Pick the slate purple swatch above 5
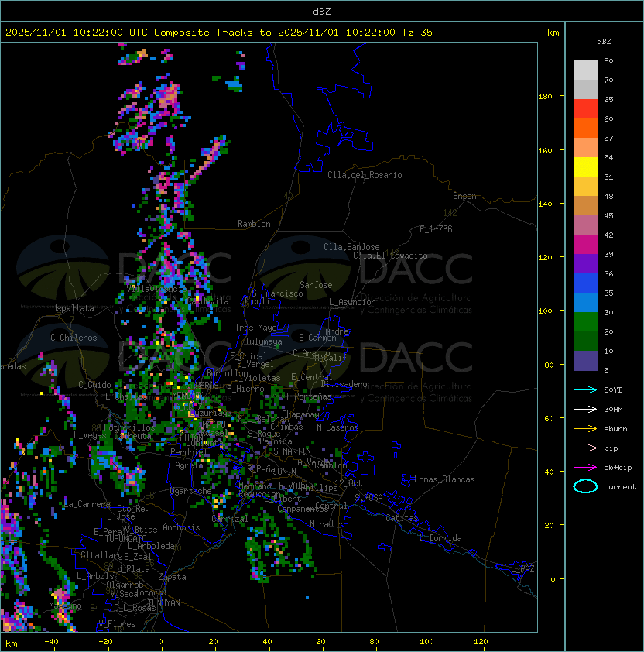Image resolution: width=644 pixels, height=652 pixels. (585, 361)
